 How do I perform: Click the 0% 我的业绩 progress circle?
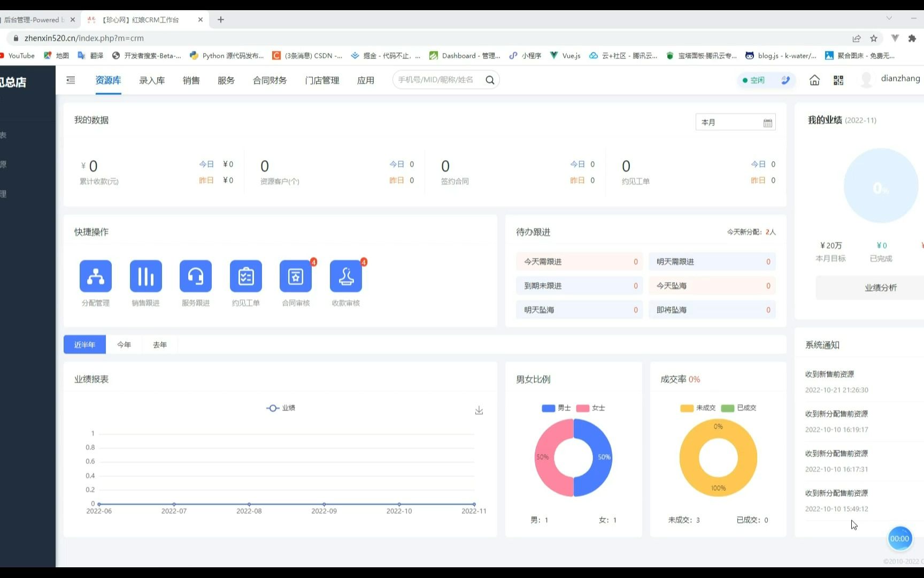(881, 186)
